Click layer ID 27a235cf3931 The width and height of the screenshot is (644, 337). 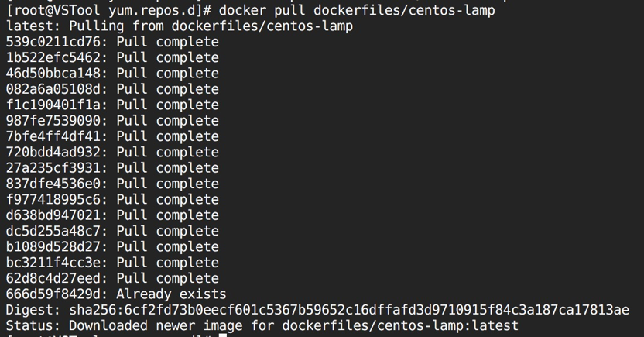click(53, 167)
